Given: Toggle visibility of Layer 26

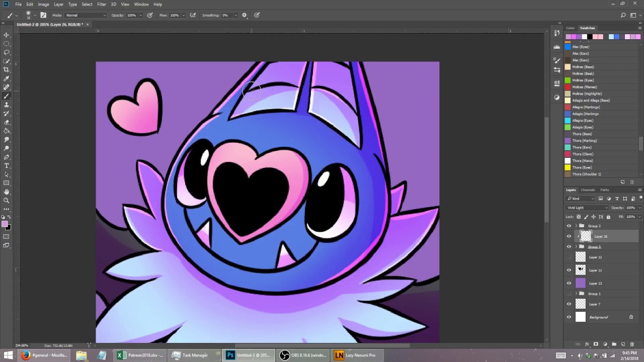Looking at the screenshot, I should (x=569, y=236).
